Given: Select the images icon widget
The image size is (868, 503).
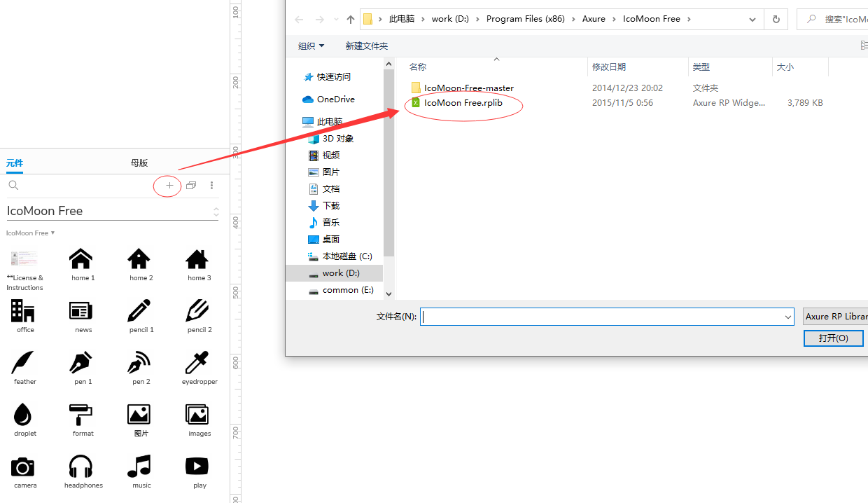Looking at the screenshot, I should click(x=197, y=415).
